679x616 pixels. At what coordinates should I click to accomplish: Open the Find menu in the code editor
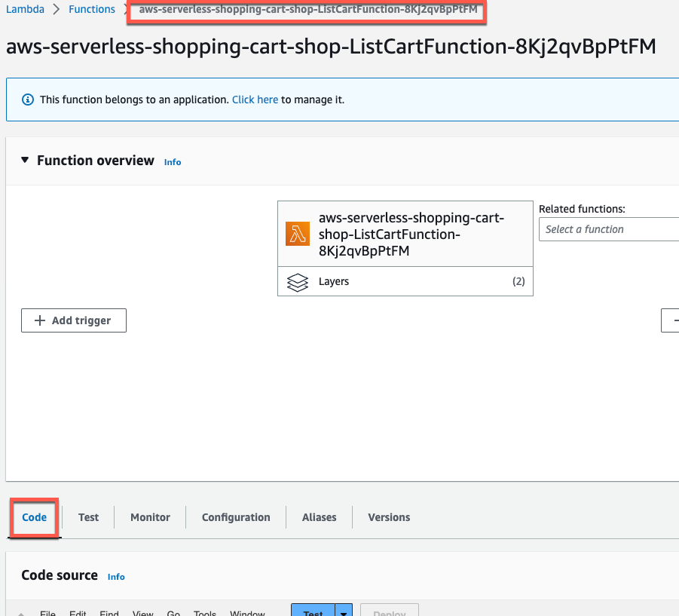(109, 612)
